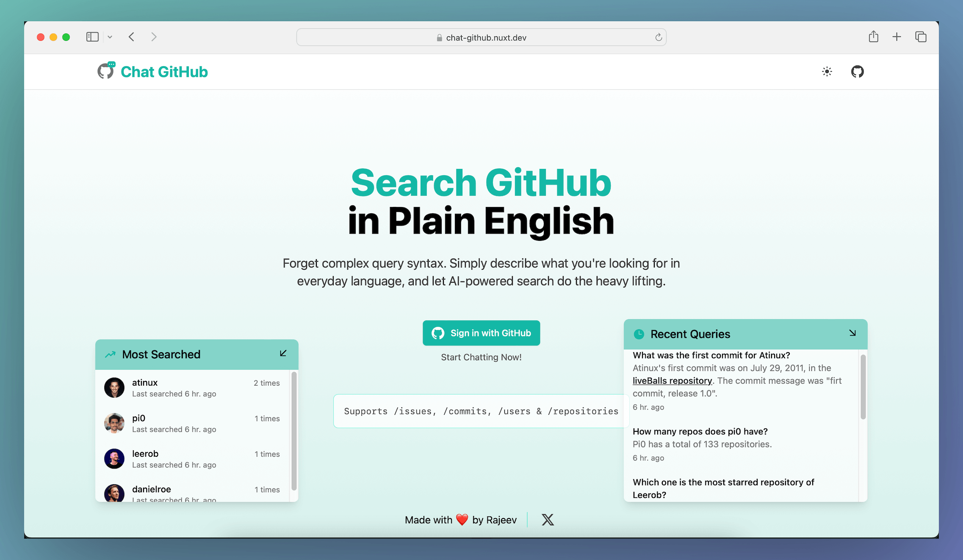Click the Most Searched list scrollbar
This screenshot has width=963, height=560.
tap(294, 430)
